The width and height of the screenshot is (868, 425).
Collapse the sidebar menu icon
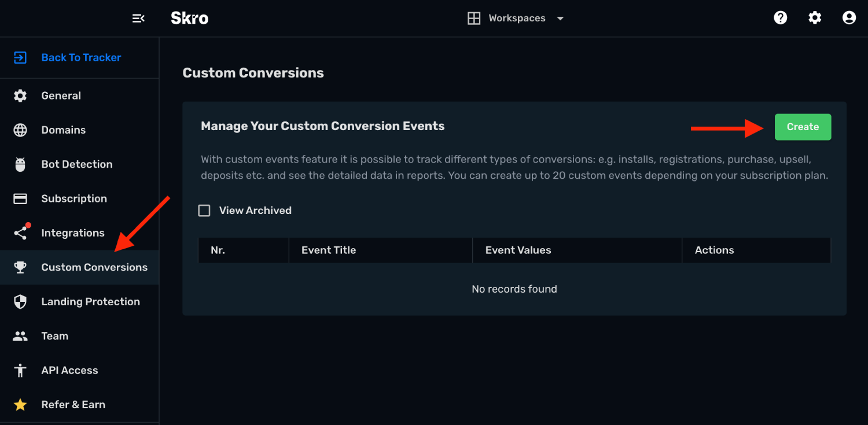[x=138, y=19]
